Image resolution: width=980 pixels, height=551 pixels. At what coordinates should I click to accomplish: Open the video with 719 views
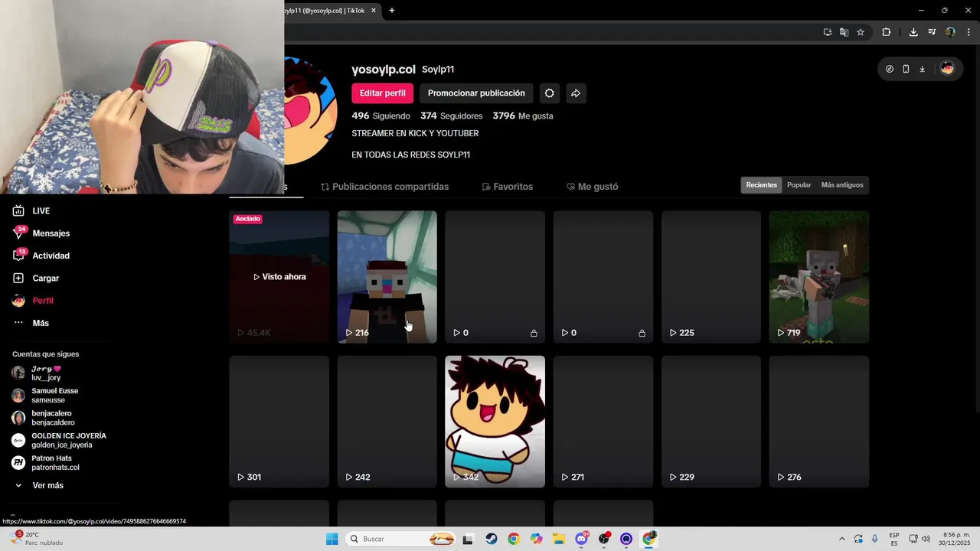[818, 277]
